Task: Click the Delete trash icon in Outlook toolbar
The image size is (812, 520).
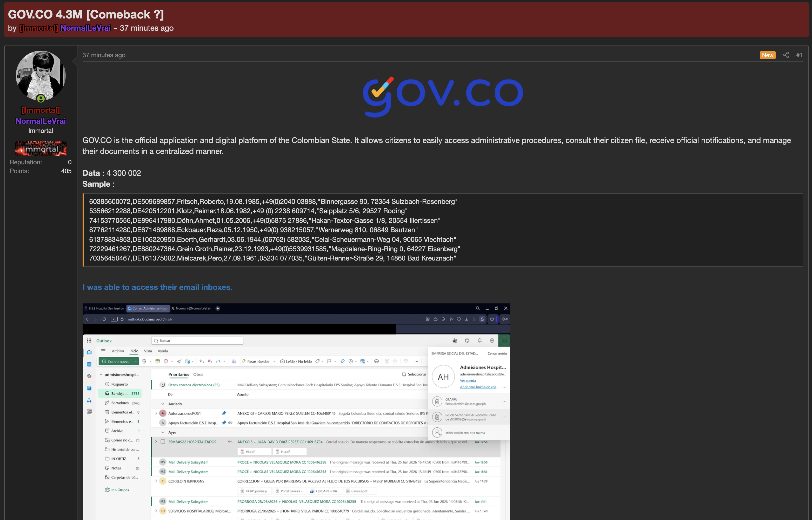Action: click(x=144, y=361)
